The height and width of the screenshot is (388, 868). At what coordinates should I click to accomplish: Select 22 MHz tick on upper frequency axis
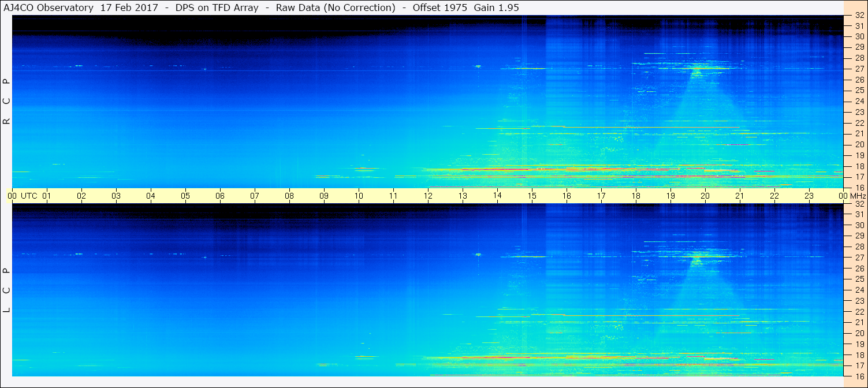859,123
